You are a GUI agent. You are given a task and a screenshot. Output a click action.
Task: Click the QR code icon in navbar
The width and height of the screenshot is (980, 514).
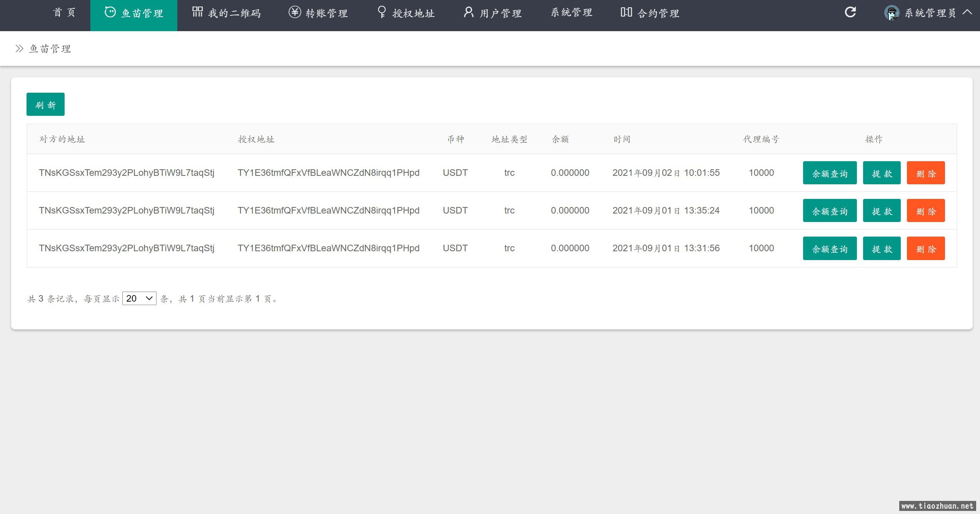pyautogui.click(x=197, y=12)
